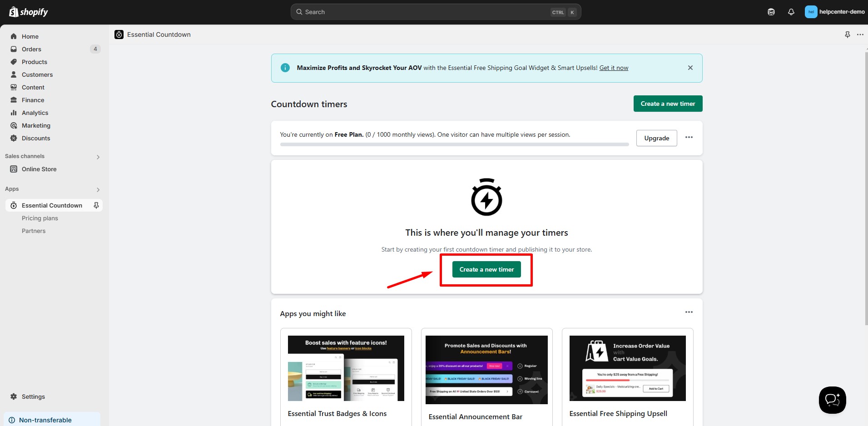The width and height of the screenshot is (868, 426).
Task: Click center Create a new timer button
Action: [486, 269]
